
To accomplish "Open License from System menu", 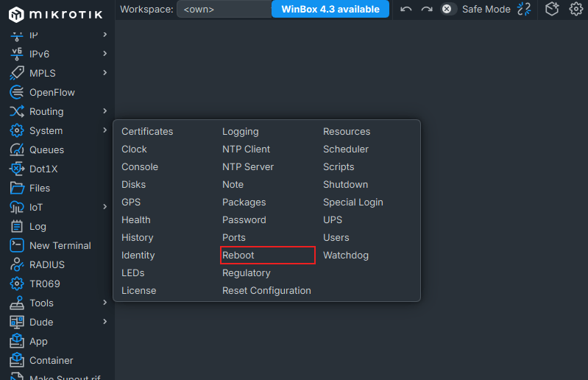I will click(139, 291).
